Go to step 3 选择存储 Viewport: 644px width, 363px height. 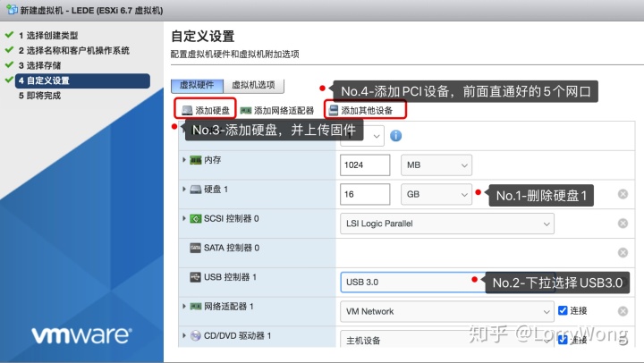(x=40, y=65)
